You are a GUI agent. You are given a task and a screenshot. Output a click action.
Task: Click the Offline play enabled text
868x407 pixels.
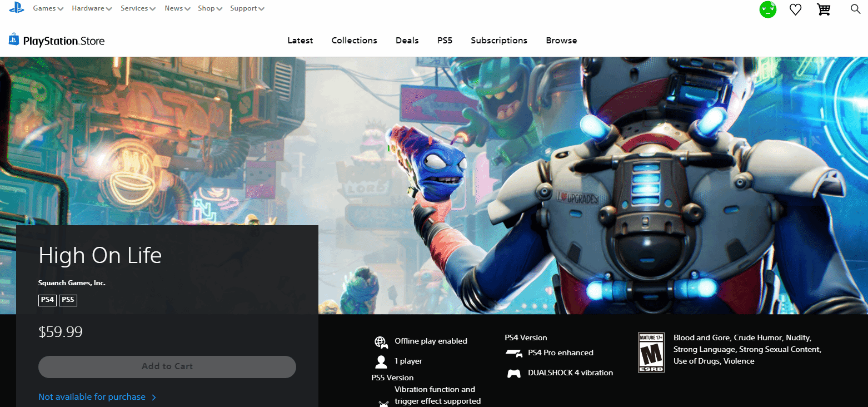tap(431, 341)
